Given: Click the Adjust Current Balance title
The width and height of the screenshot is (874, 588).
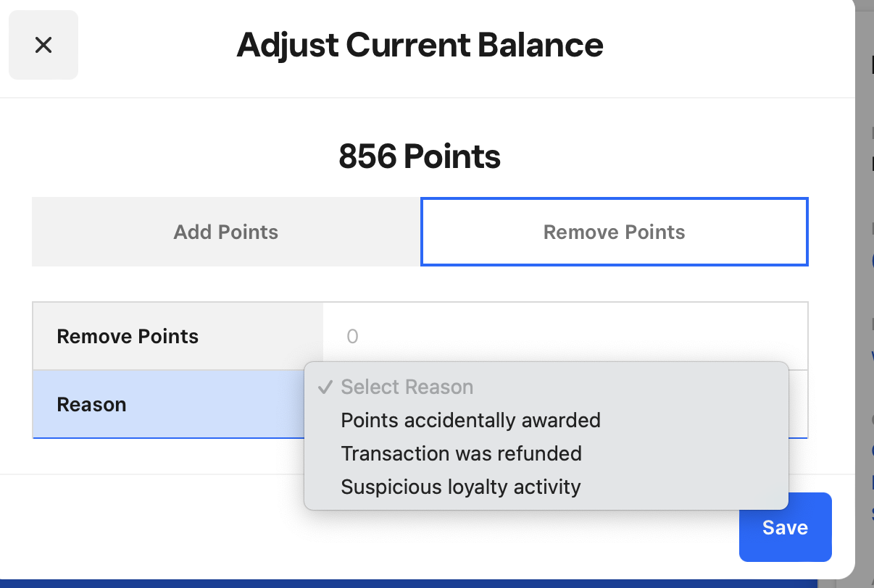Looking at the screenshot, I should click(x=420, y=44).
